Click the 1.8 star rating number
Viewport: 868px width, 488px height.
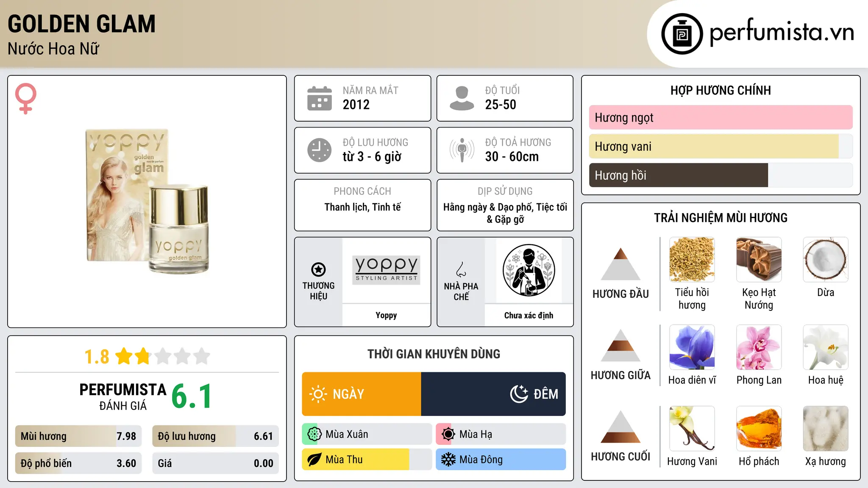pyautogui.click(x=97, y=357)
